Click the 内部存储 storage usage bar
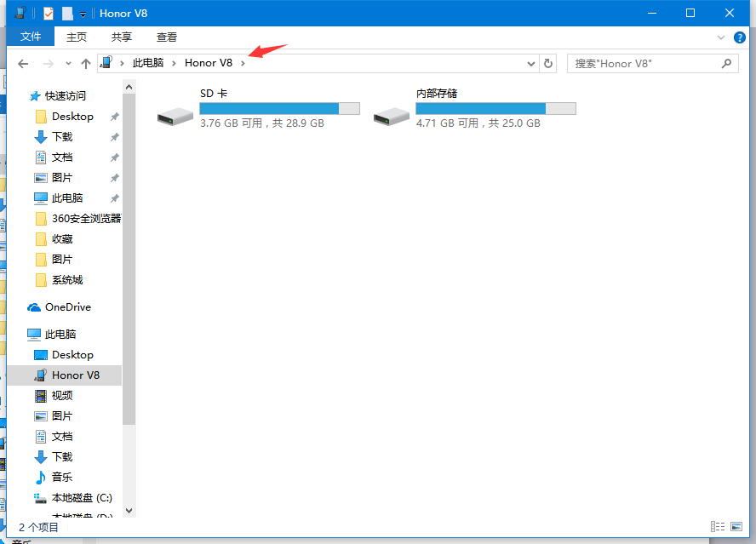Image resolution: width=756 pixels, height=544 pixels. tap(495, 108)
